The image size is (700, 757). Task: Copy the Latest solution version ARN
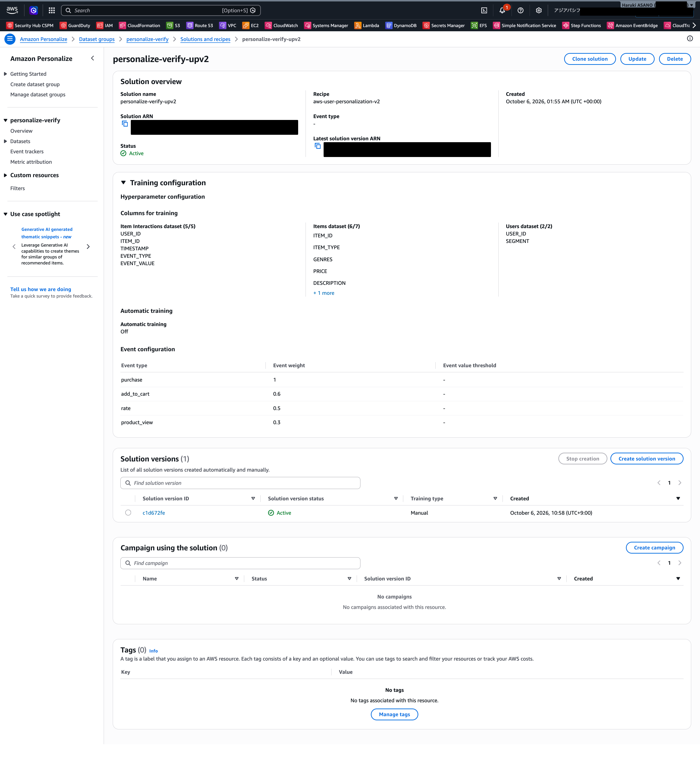point(317,146)
